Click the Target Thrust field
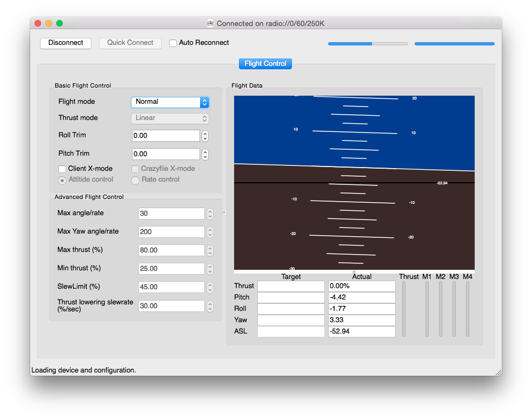Screen dimensions: 532x419 [x=291, y=286]
